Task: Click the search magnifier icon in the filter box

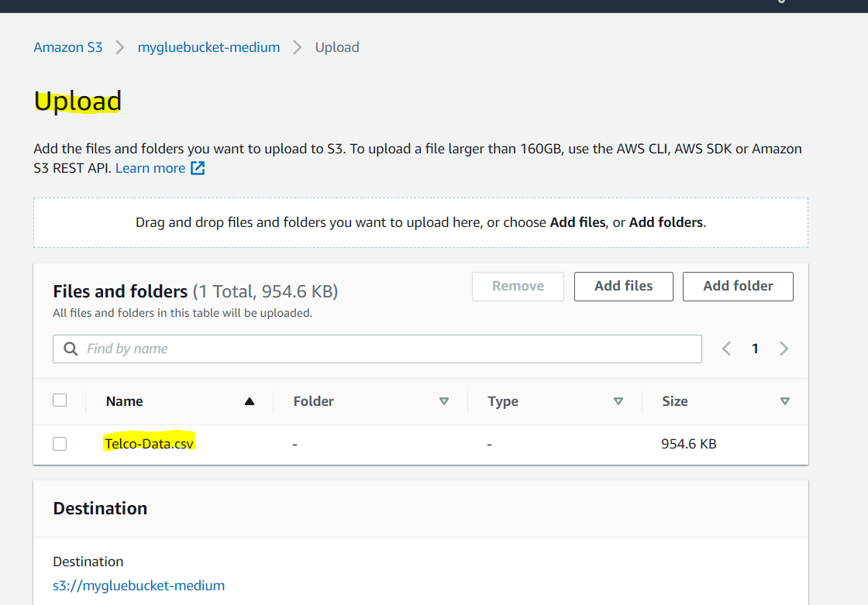Action: click(x=71, y=349)
